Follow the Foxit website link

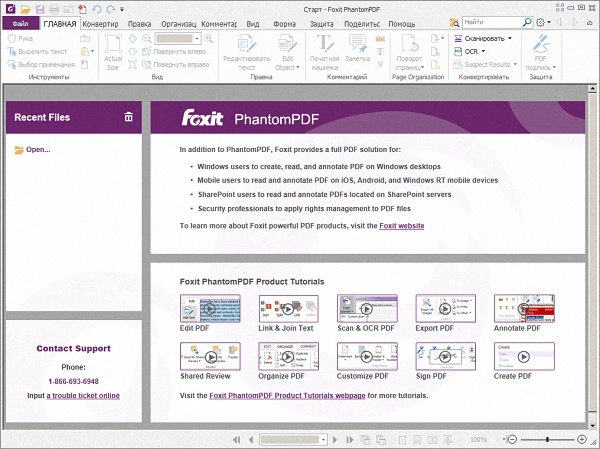tap(401, 226)
